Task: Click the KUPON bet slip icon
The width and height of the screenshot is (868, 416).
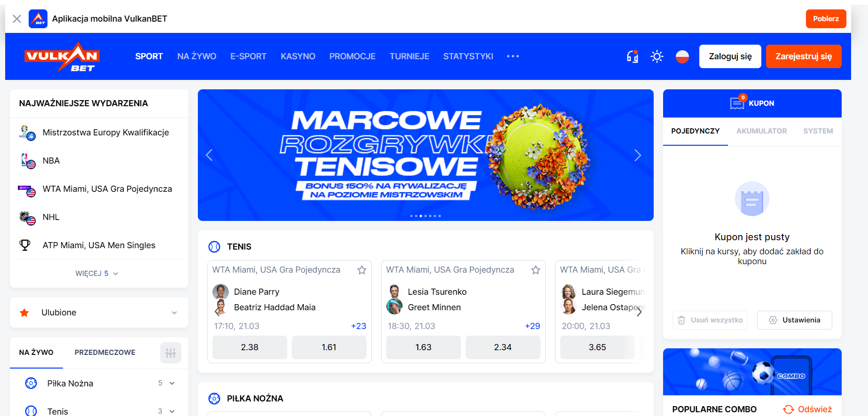Action: [x=737, y=103]
